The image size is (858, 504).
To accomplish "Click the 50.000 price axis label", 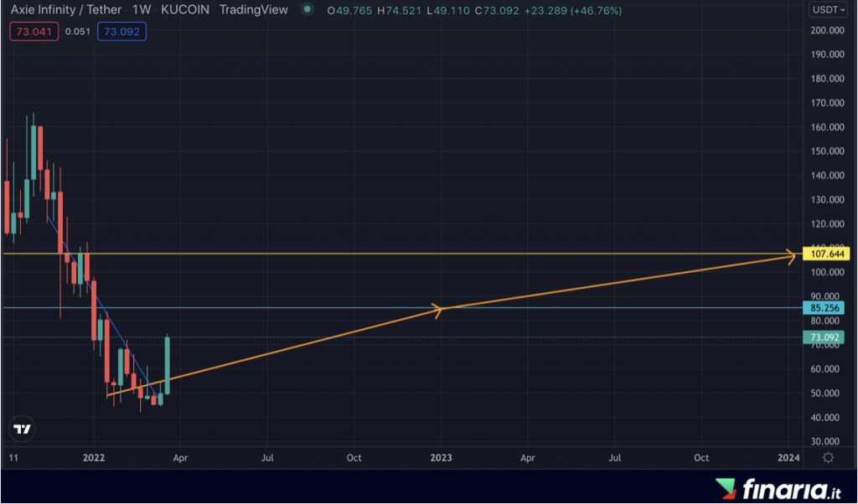I will click(x=824, y=393).
